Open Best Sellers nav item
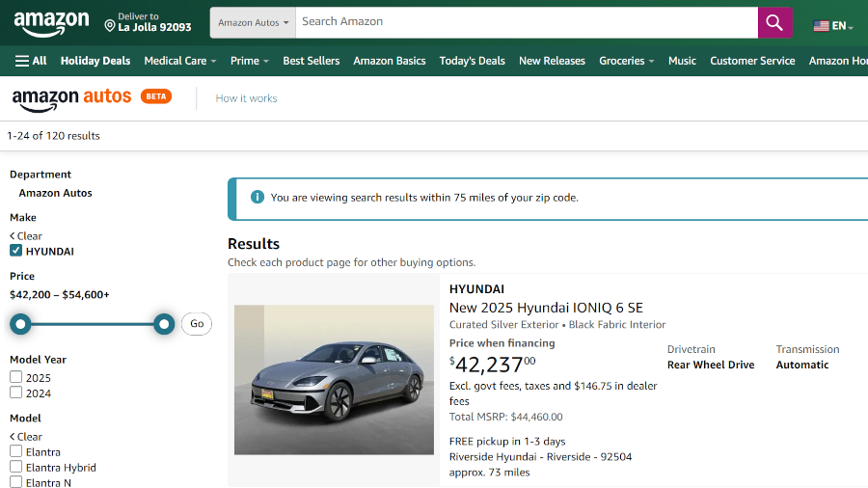Viewport: 868px width, 488px height. [312, 61]
